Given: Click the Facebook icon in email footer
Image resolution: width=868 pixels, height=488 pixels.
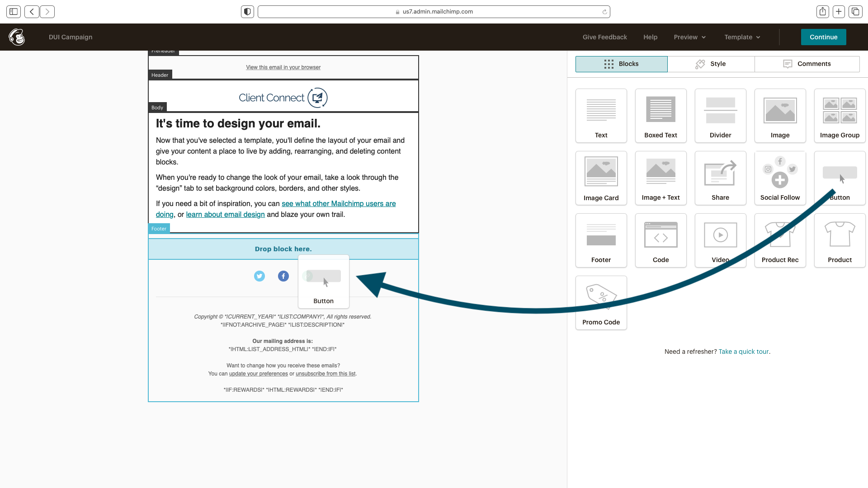Looking at the screenshot, I should pos(283,276).
